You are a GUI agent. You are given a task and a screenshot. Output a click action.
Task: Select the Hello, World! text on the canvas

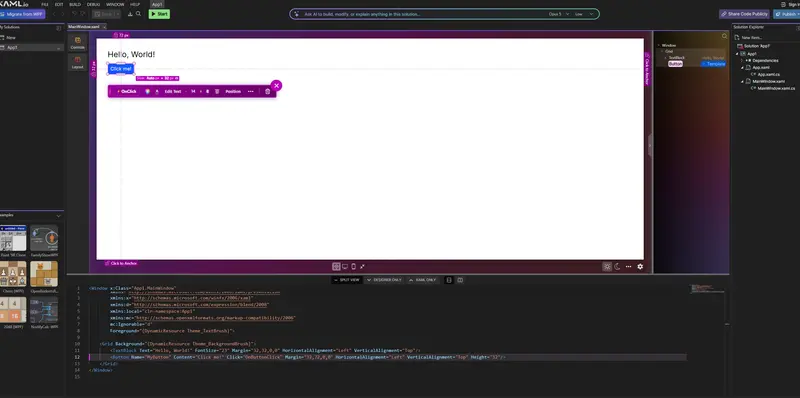(x=131, y=54)
